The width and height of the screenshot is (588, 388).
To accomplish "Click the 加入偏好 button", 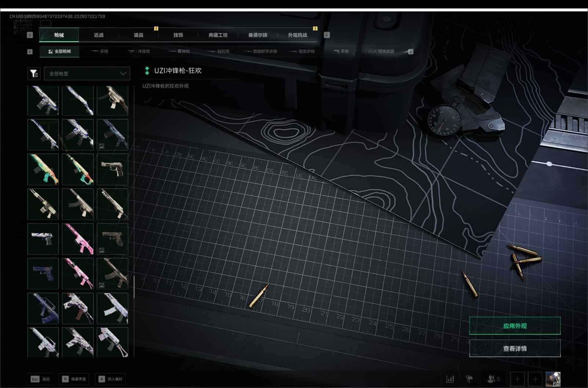I will point(110,379).
